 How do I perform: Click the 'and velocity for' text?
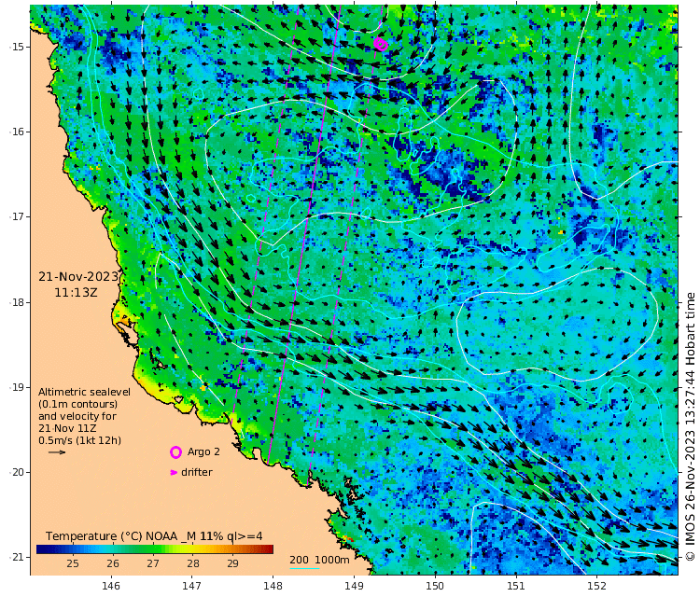coord(77,416)
